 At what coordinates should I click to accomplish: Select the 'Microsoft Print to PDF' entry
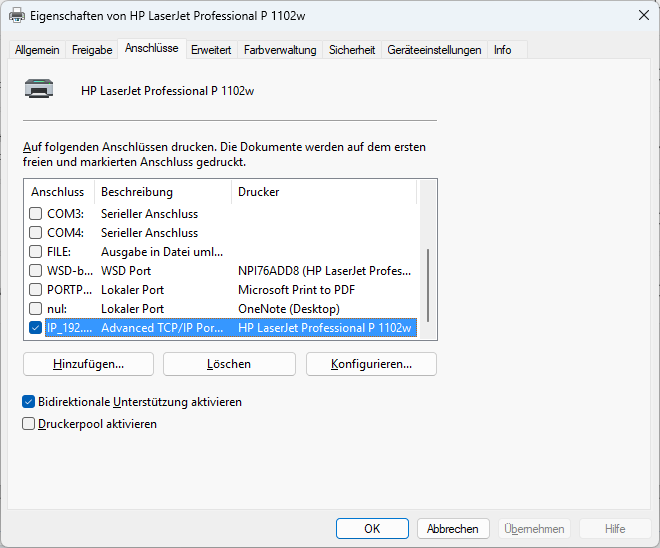point(296,290)
